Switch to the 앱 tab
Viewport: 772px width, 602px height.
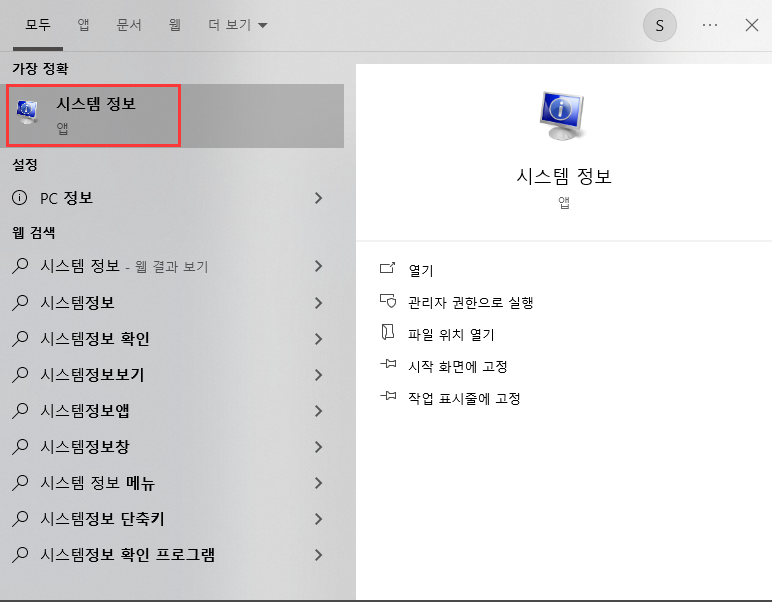[83, 25]
